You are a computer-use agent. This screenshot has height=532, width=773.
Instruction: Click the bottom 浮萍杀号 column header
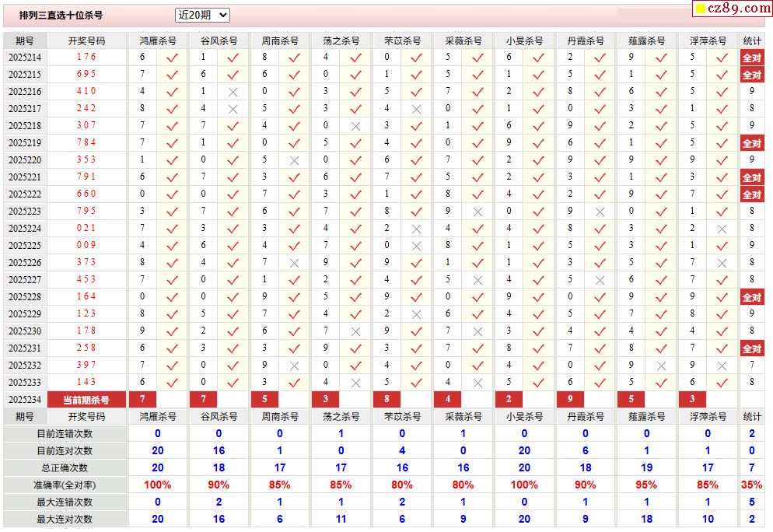(x=708, y=417)
